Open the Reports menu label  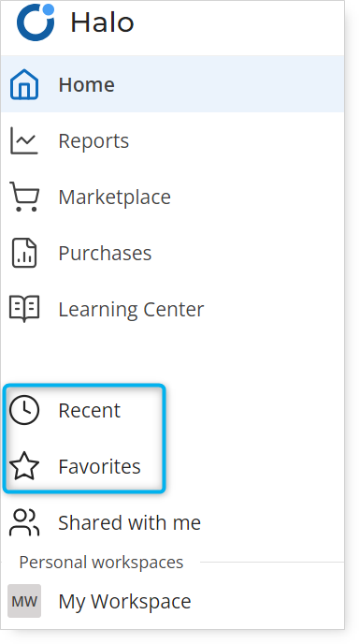coord(93,140)
